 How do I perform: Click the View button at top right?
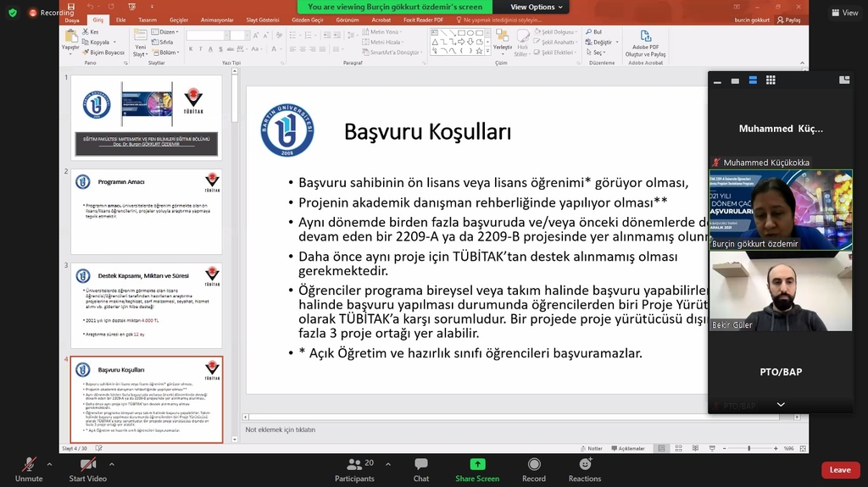point(845,12)
